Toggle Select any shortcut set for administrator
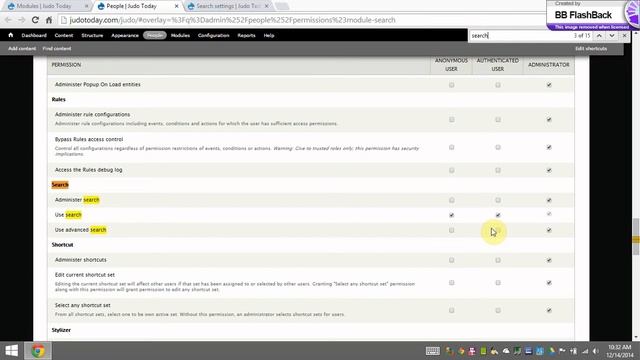640x360 pixels. pos(549,310)
